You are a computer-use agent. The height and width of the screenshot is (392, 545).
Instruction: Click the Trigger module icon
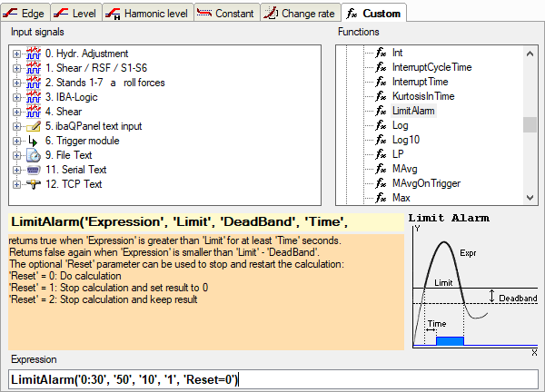click(x=34, y=141)
